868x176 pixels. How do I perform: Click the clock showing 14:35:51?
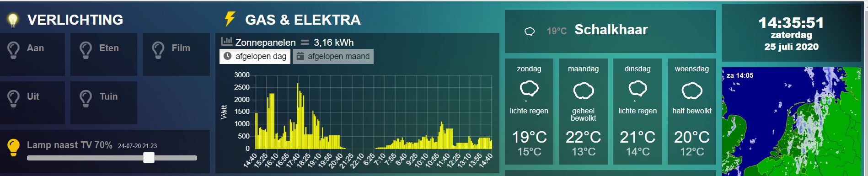(x=791, y=22)
